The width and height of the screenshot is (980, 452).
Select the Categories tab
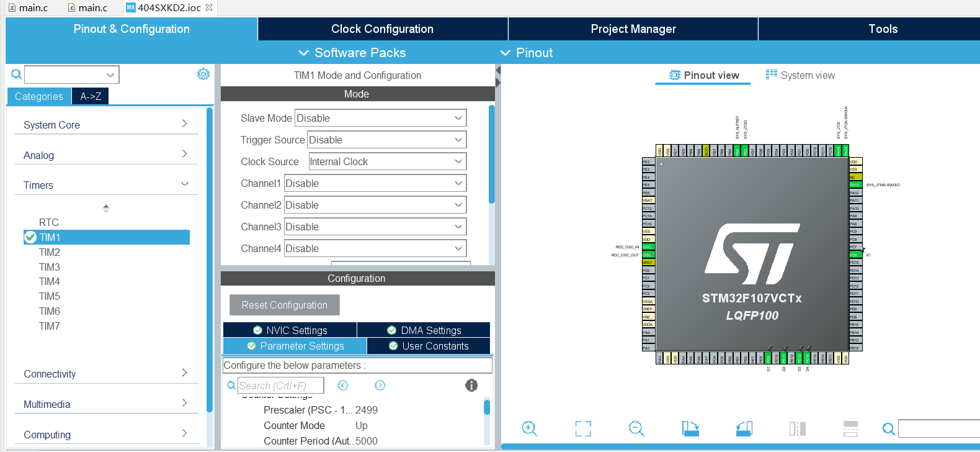point(39,96)
